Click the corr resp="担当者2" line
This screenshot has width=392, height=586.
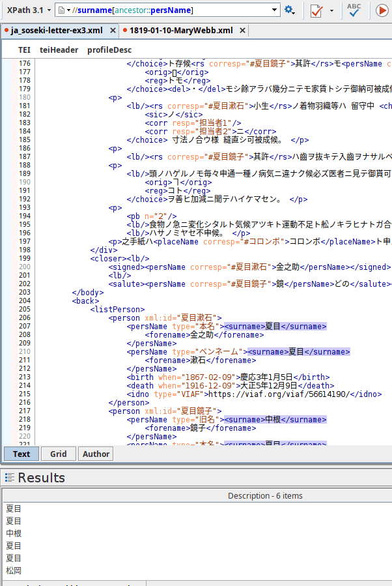(x=210, y=132)
